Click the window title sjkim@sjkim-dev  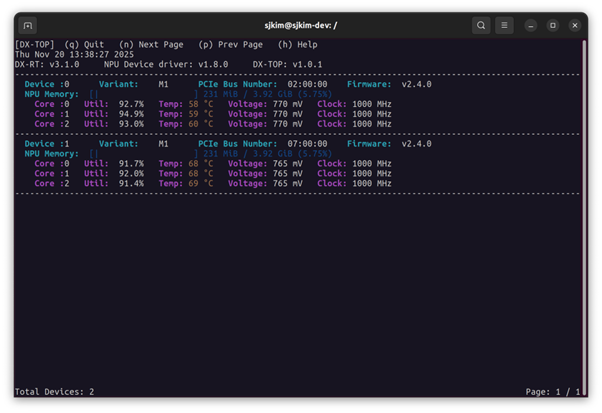[x=301, y=26]
